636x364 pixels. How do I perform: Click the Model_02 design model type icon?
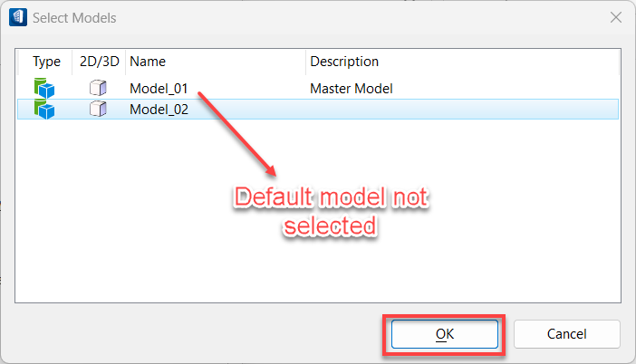pyautogui.click(x=44, y=110)
